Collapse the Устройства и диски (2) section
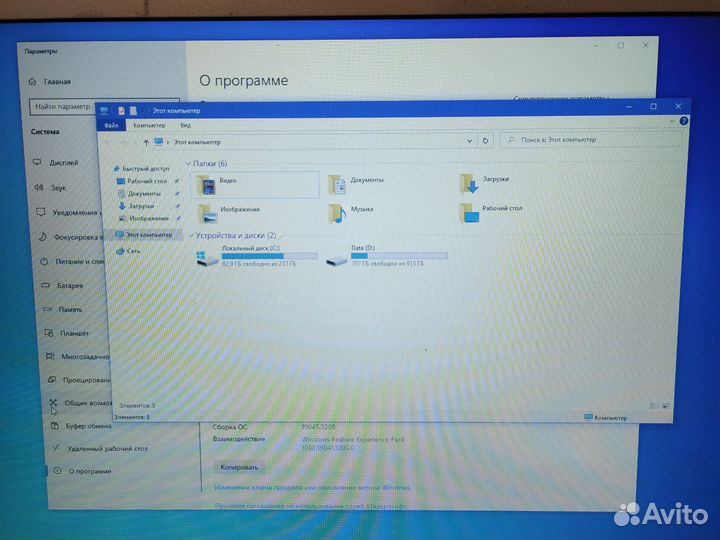 (191, 236)
